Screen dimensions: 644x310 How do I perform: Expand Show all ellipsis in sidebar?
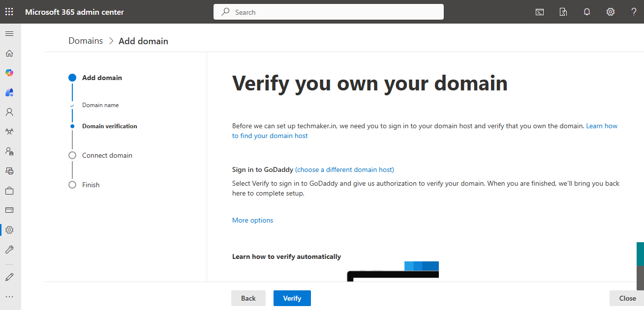pyautogui.click(x=9, y=297)
